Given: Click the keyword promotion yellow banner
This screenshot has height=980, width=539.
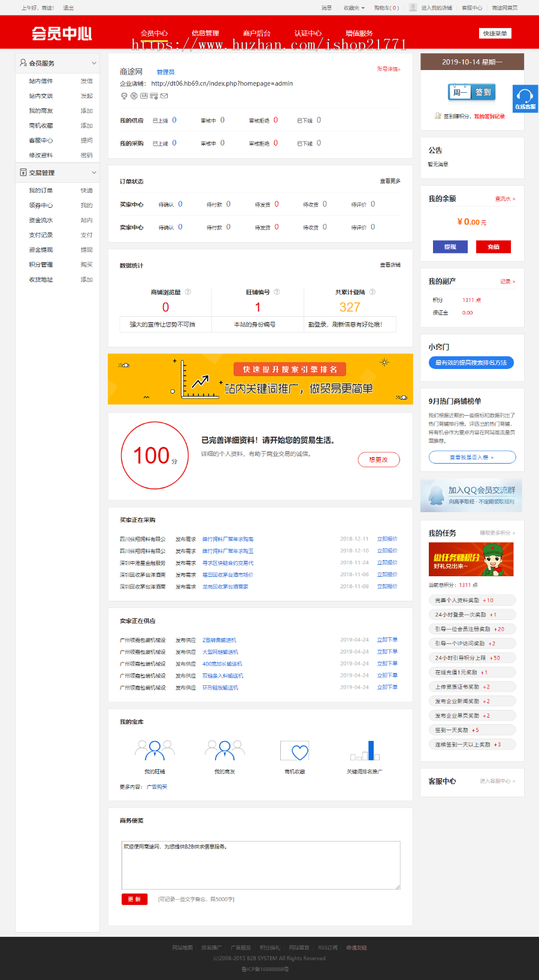Looking at the screenshot, I should pyautogui.click(x=261, y=379).
